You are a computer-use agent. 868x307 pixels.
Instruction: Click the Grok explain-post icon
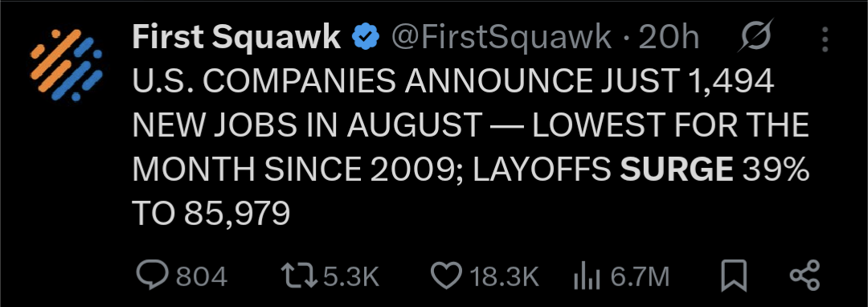(757, 38)
